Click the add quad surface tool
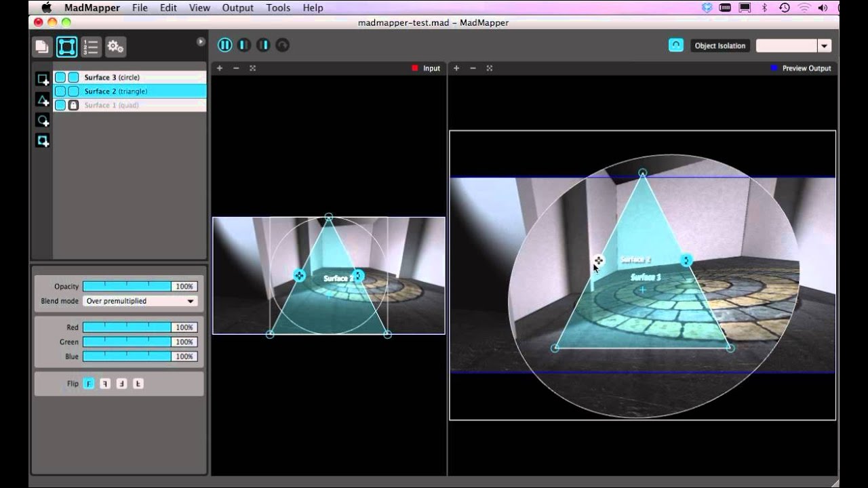Image resolution: width=868 pixels, height=488 pixels. (43, 79)
